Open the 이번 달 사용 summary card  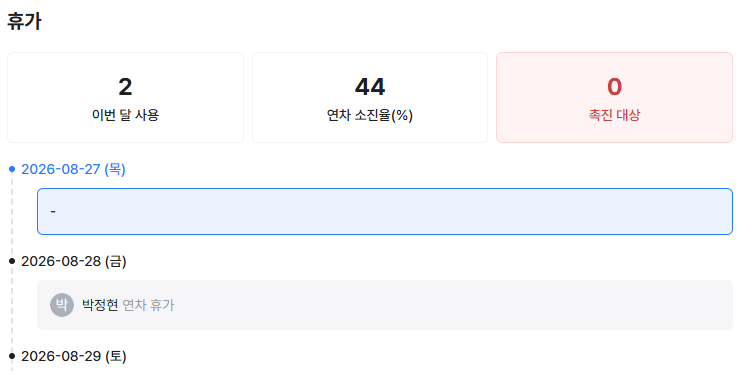[x=126, y=98]
